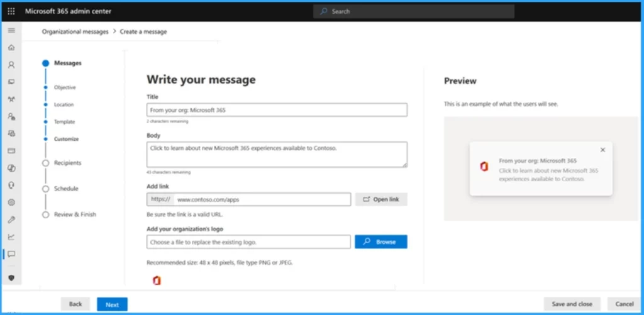Click 'Be sure the link is a valid URL' text
644x315 pixels.
click(185, 214)
